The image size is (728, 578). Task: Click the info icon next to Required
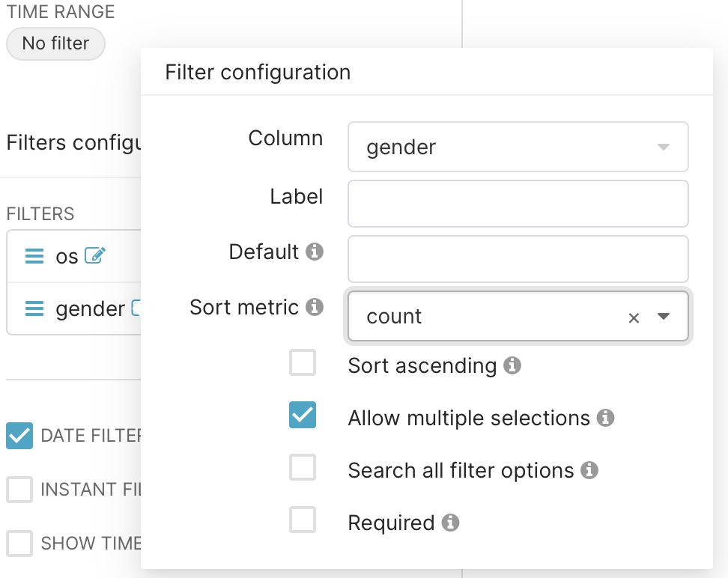coord(450,523)
